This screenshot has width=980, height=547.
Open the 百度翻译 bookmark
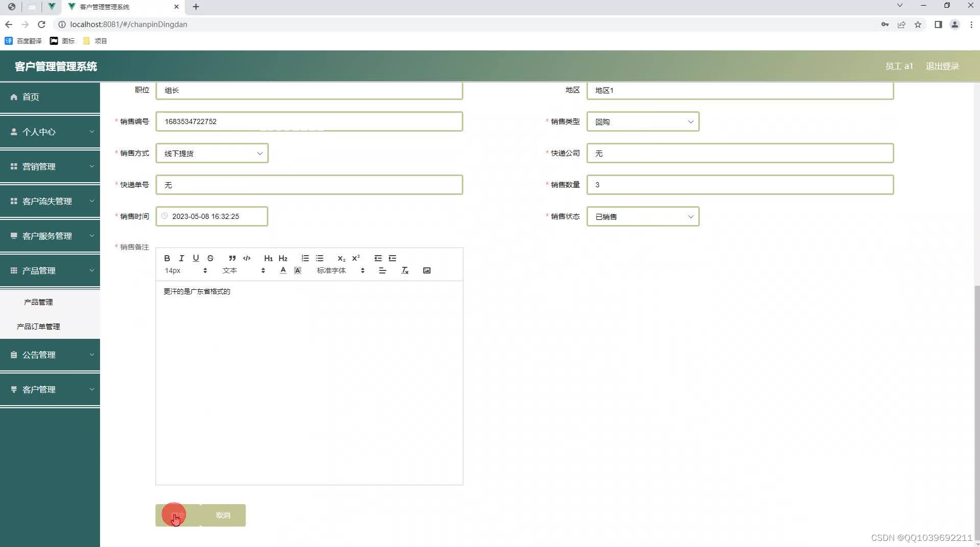point(23,41)
